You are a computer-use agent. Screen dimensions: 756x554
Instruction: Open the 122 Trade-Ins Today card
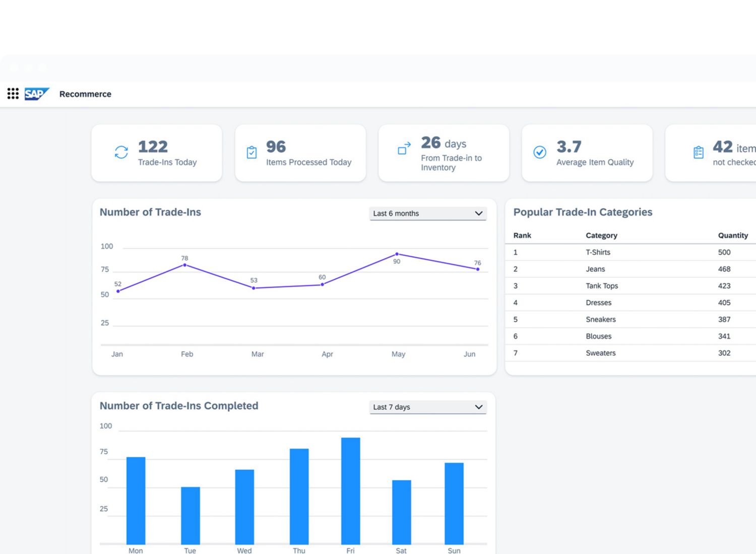157,153
